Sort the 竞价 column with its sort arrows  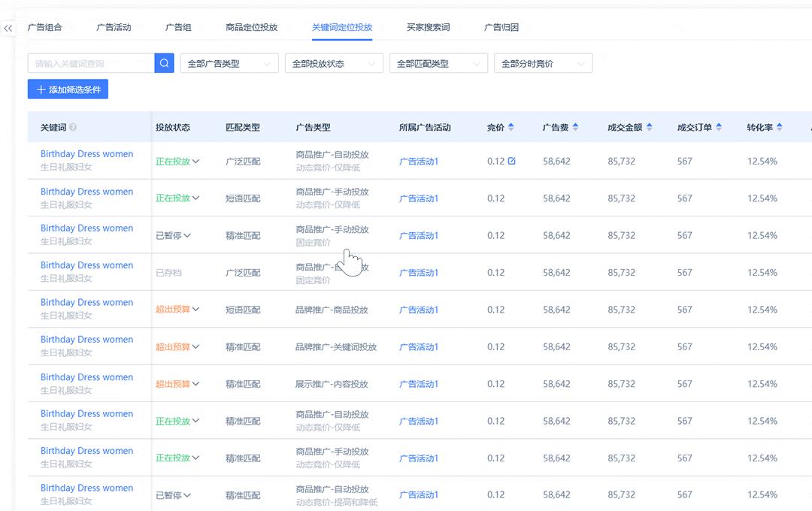[511, 126]
